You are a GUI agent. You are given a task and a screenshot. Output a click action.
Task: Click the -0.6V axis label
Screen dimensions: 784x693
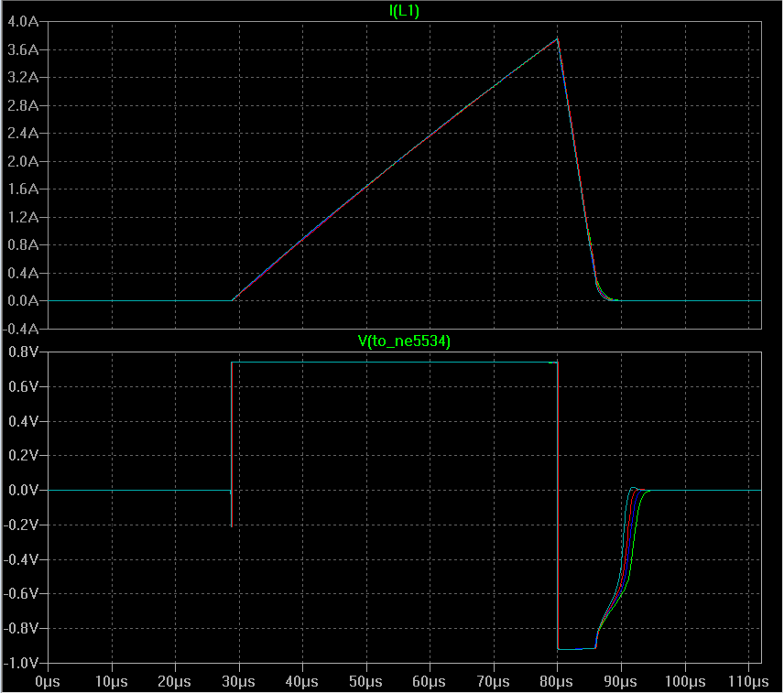(21, 593)
